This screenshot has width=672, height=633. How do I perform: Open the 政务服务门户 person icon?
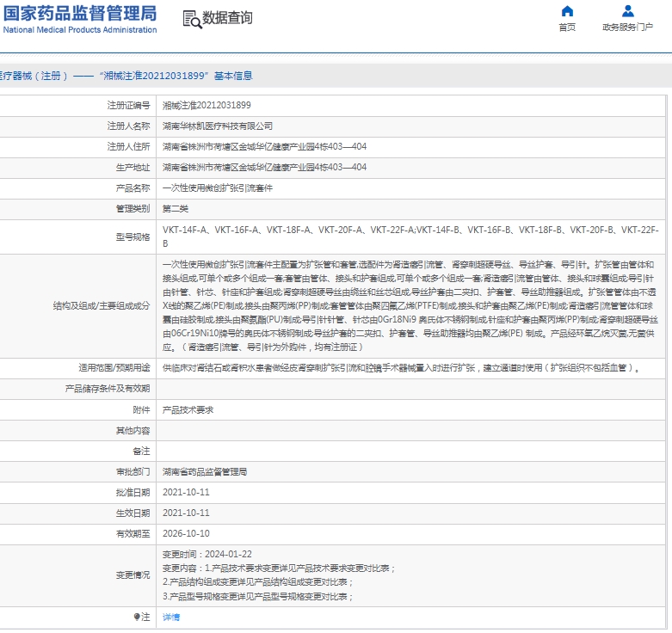(628, 11)
